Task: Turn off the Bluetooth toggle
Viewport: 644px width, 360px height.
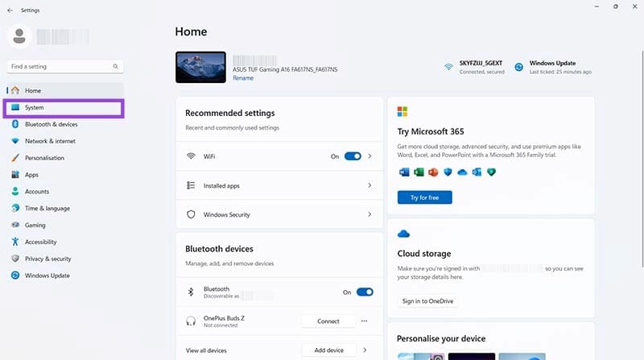Action: (365, 292)
